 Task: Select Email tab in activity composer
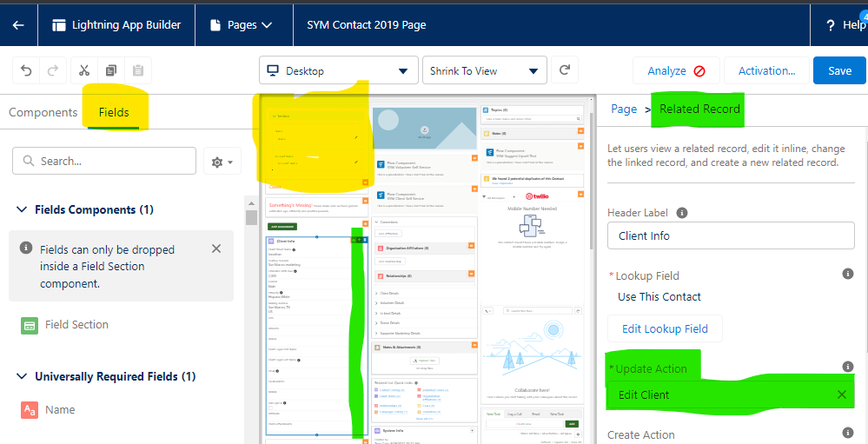click(x=536, y=414)
